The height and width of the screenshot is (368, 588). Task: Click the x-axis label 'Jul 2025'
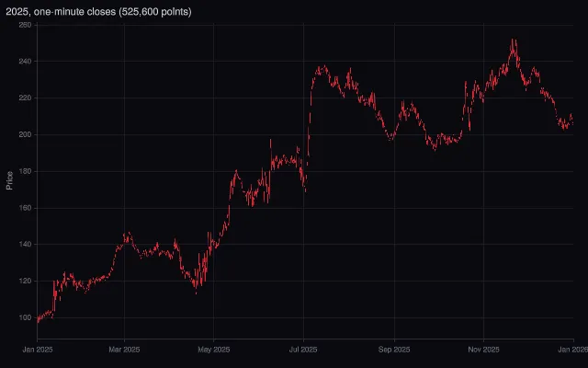[303, 350]
